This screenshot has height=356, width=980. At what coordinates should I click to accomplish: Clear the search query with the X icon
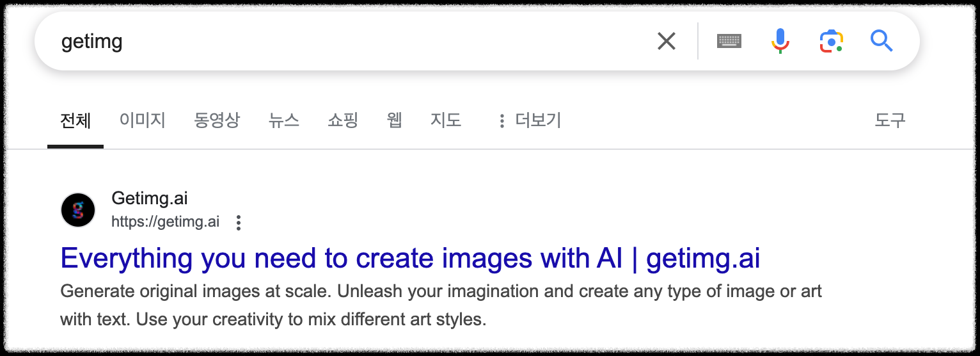click(x=667, y=42)
